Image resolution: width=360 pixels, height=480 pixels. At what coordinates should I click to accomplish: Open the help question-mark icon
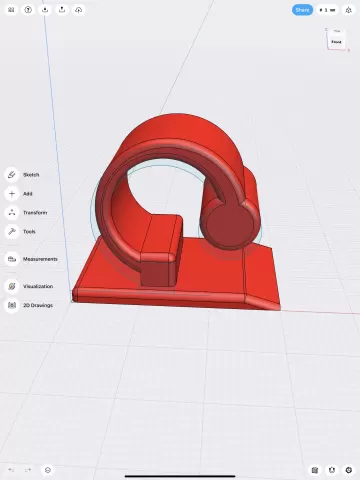28,10
